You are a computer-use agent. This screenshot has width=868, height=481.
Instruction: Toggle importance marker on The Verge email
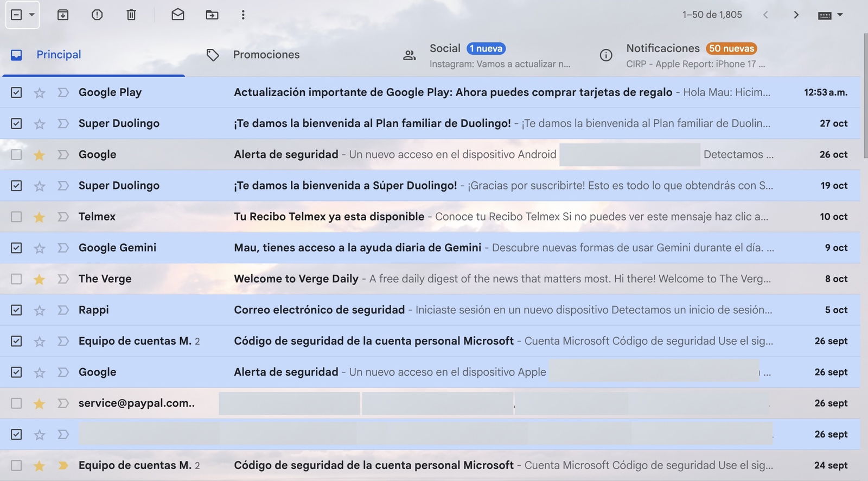[x=63, y=279]
